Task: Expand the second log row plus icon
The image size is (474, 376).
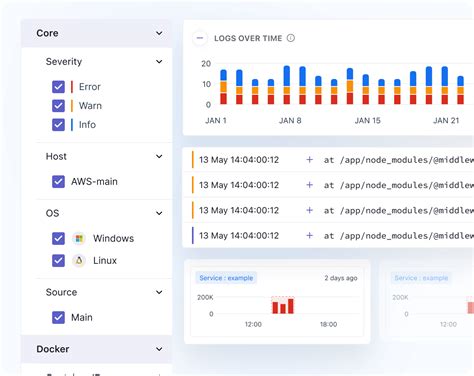Action: pos(309,185)
